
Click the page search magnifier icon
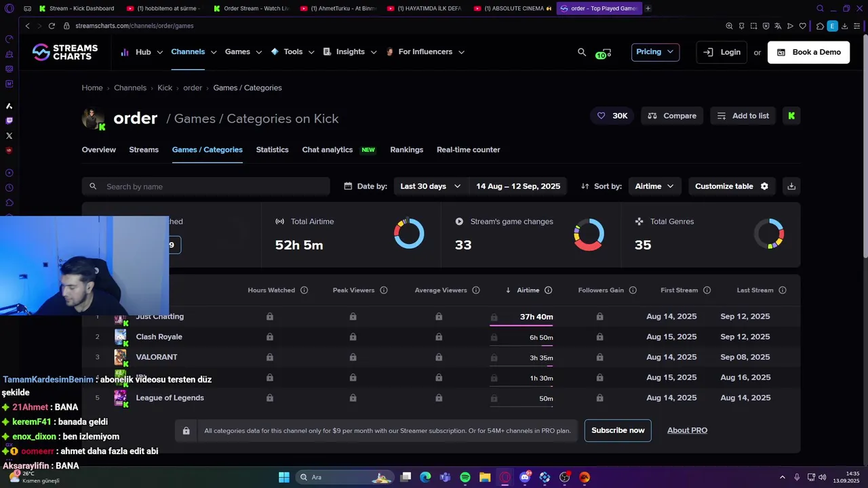tap(582, 52)
